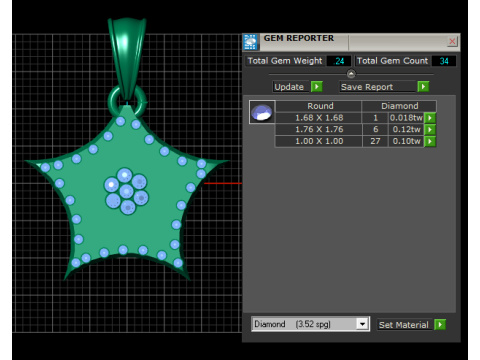
Task: Click the Diamond column header
Action: pyautogui.click(x=399, y=106)
